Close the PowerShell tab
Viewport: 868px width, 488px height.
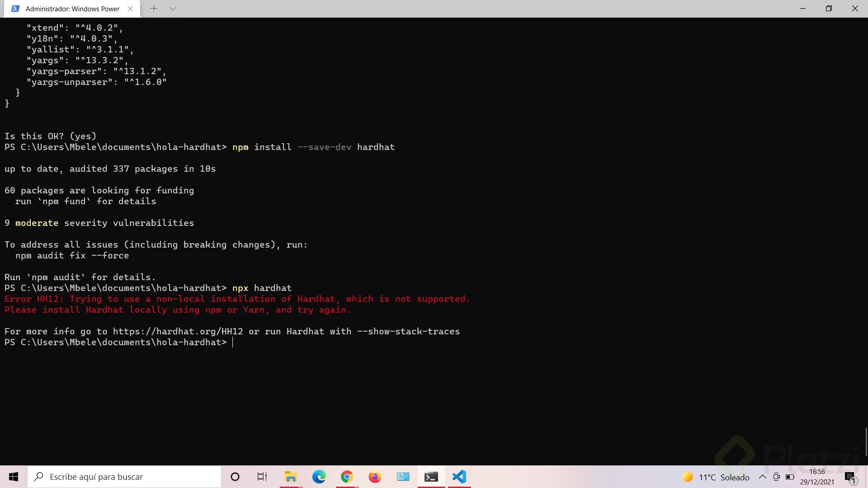(x=130, y=9)
